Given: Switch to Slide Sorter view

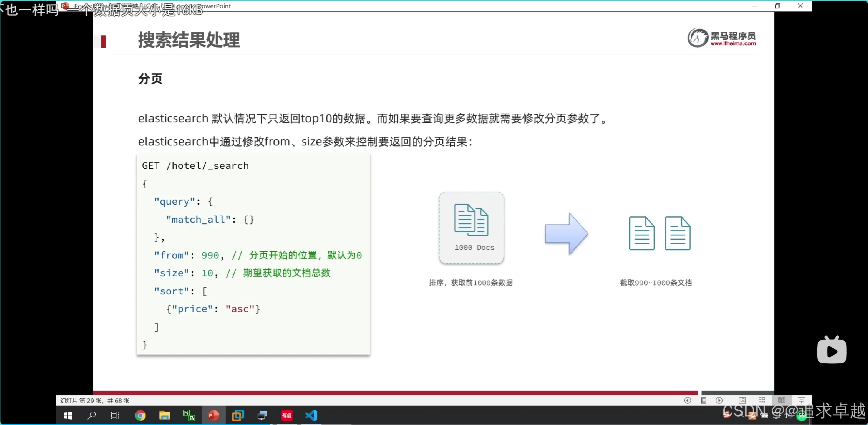Looking at the screenshot, I should [762, 400].
